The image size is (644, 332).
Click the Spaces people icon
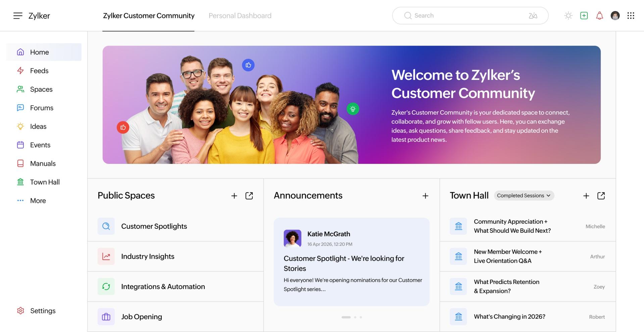[x=20, y=89]
